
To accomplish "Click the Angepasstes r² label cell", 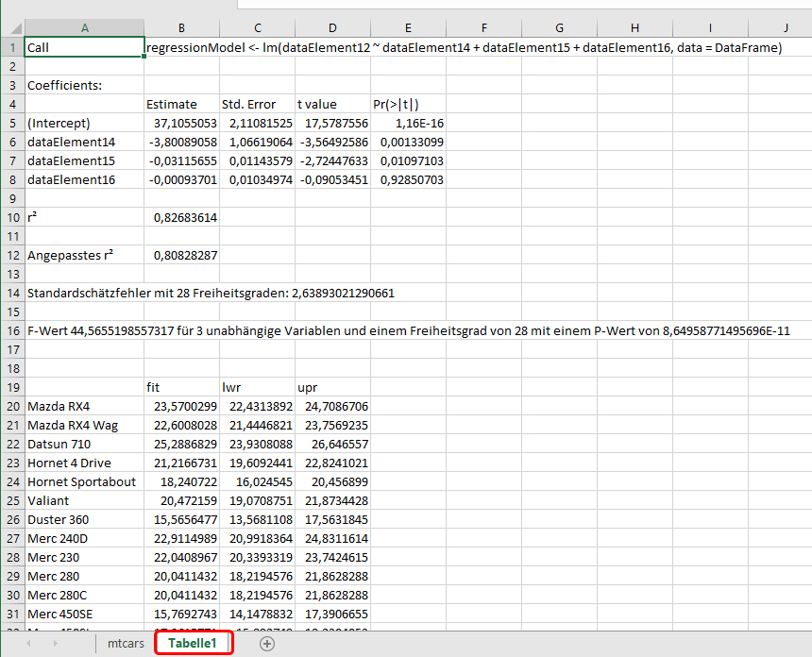I will point(84,255).
